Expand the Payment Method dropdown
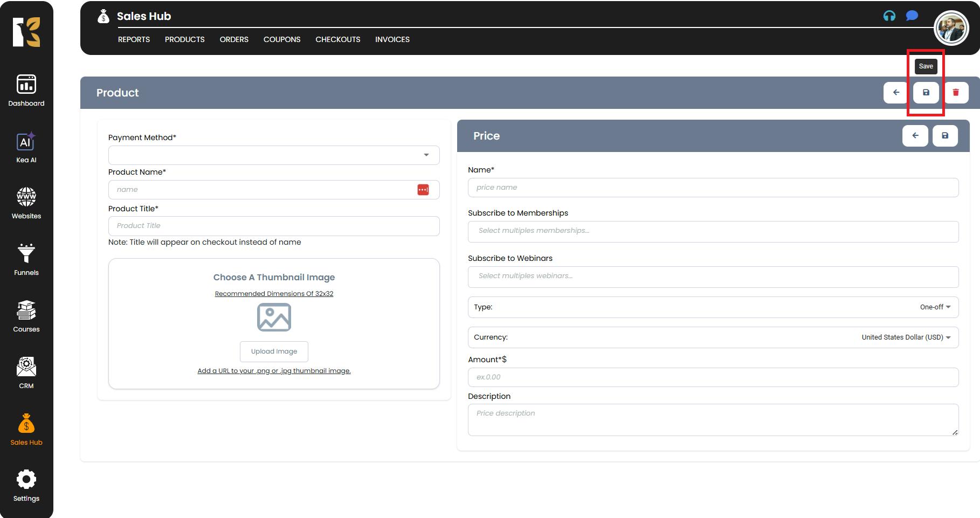 (274, 155)
